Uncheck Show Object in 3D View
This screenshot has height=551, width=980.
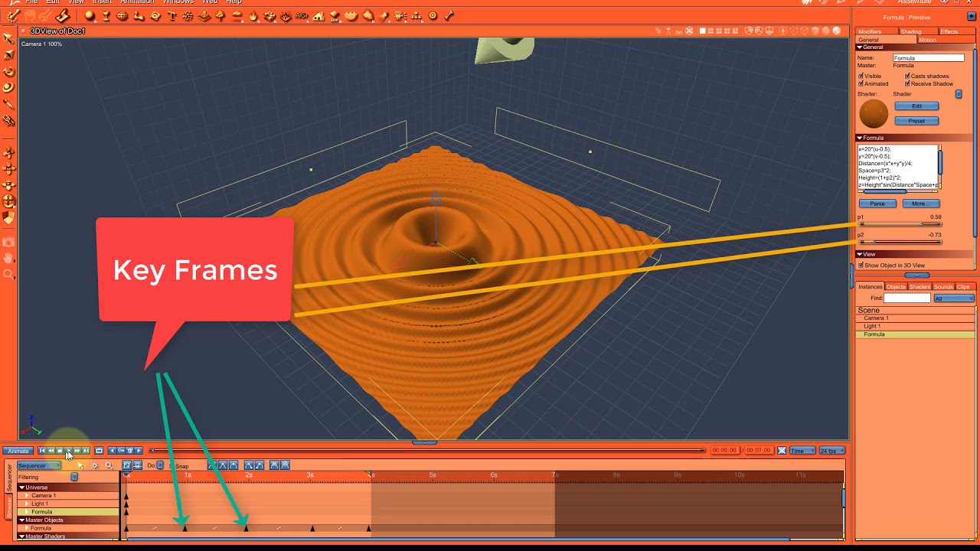861,266
